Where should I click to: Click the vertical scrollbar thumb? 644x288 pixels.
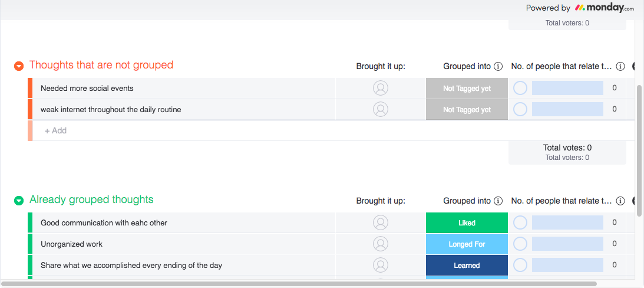(639, 151)
